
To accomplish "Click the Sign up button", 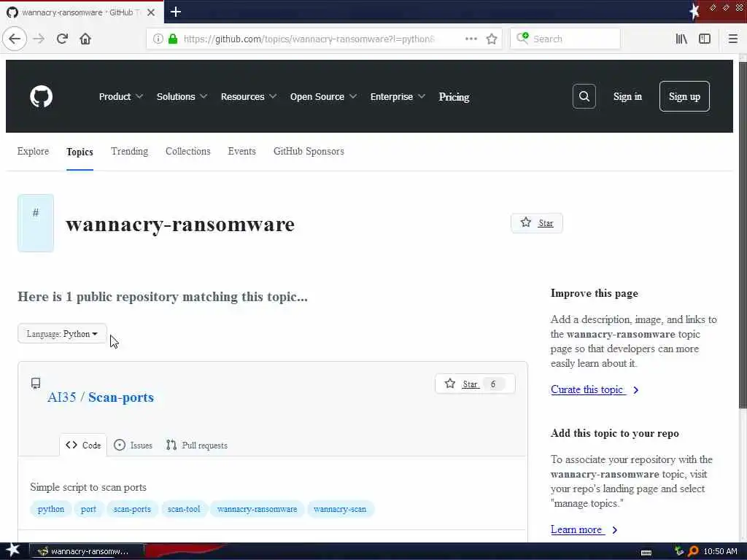I will click(684, 97).
